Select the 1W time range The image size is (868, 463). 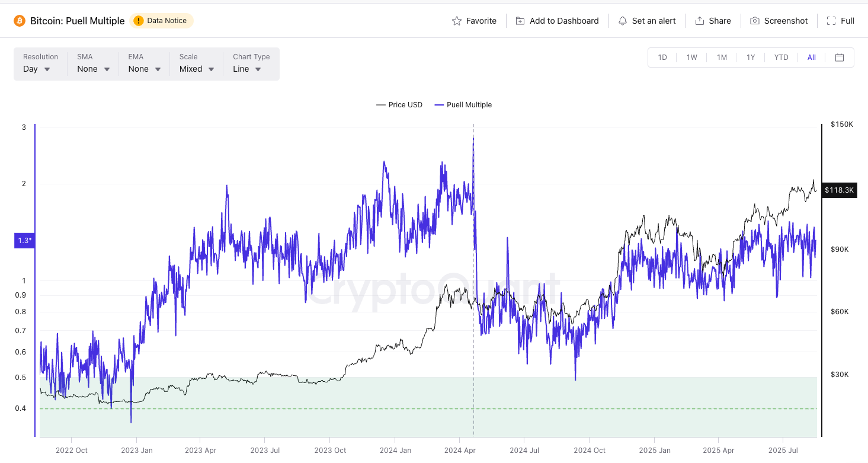point(692,58)
